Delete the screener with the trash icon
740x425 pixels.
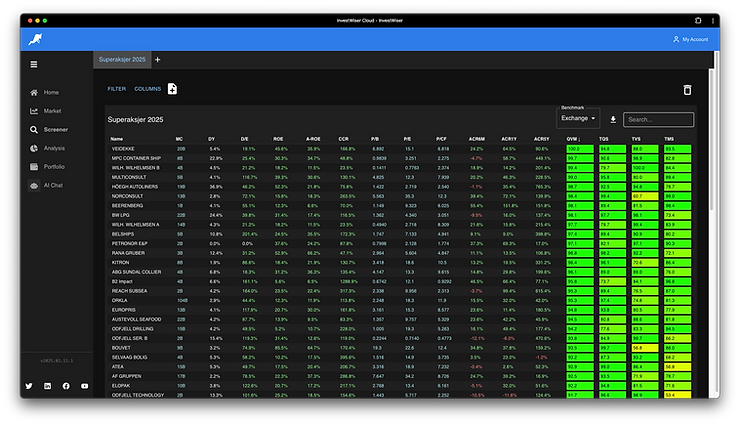pyautogui.click(x=687, y=90)
